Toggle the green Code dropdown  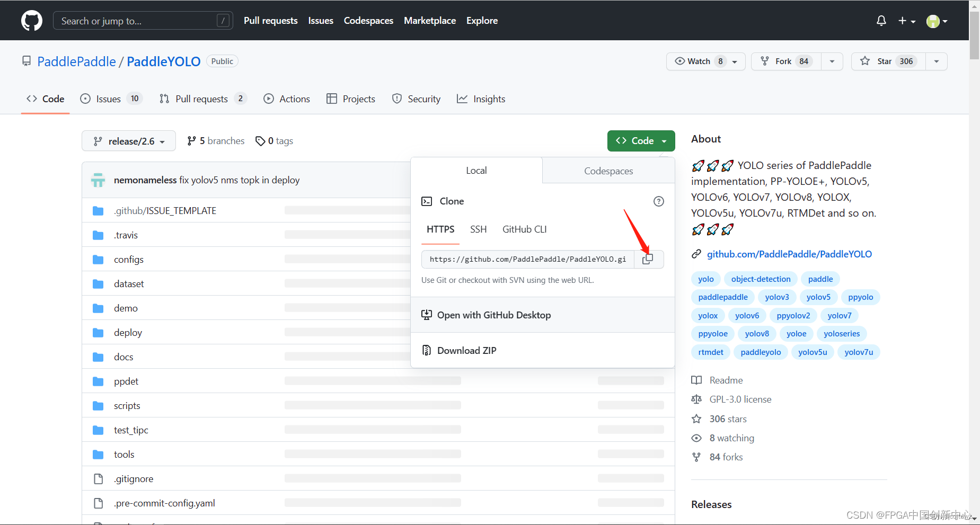(641, 141)
